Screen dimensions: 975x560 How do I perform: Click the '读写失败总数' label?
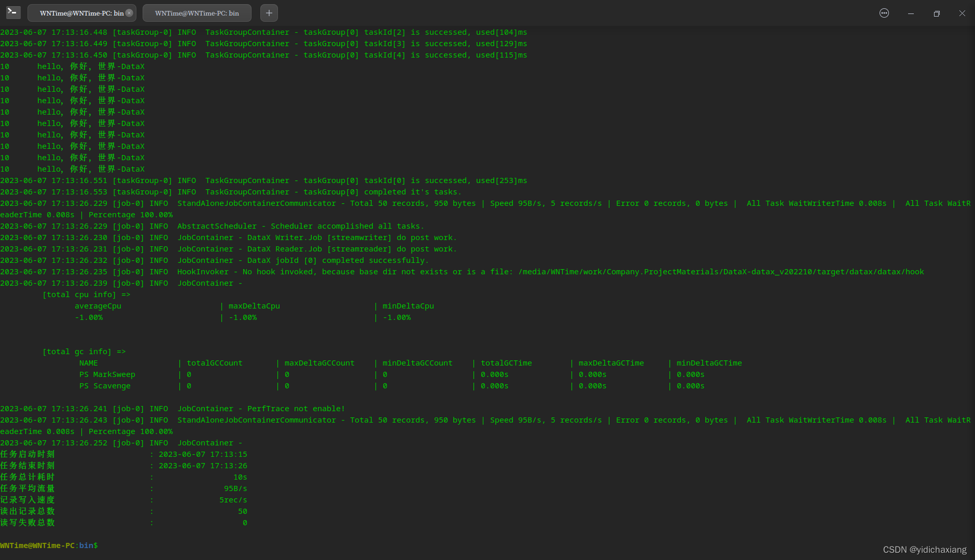pyautogui.click(x=27, y=523)
